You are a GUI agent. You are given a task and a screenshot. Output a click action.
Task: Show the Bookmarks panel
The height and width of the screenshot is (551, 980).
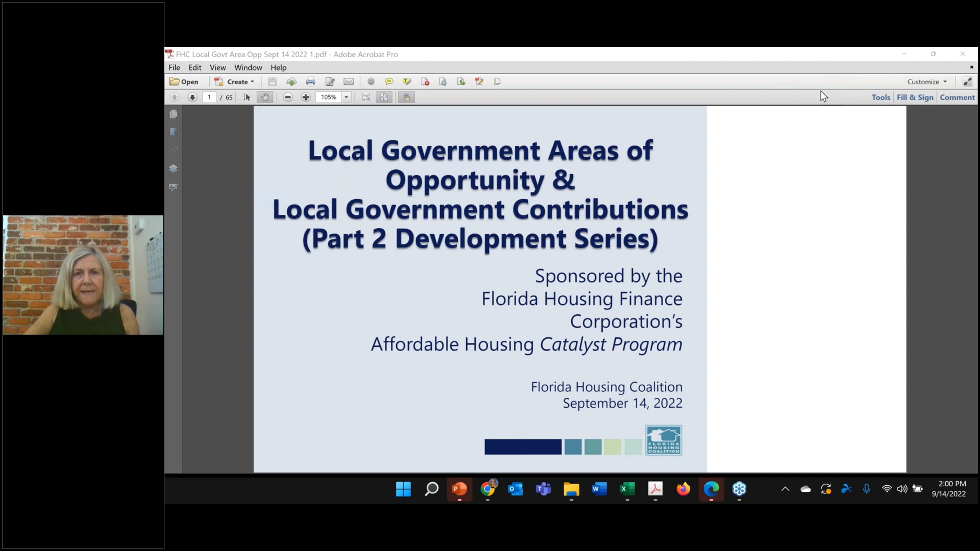pos(174,132)
